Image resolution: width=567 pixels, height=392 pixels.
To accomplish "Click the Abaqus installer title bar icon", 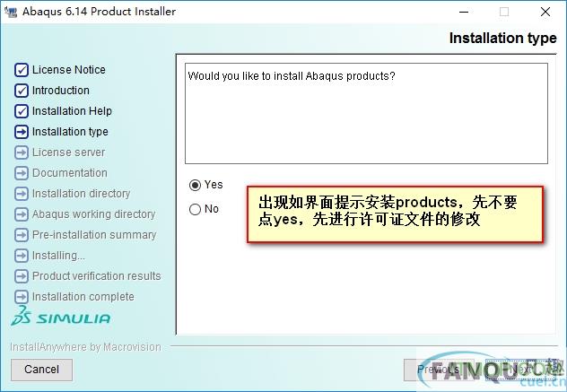I will click(x=11, y=12).
